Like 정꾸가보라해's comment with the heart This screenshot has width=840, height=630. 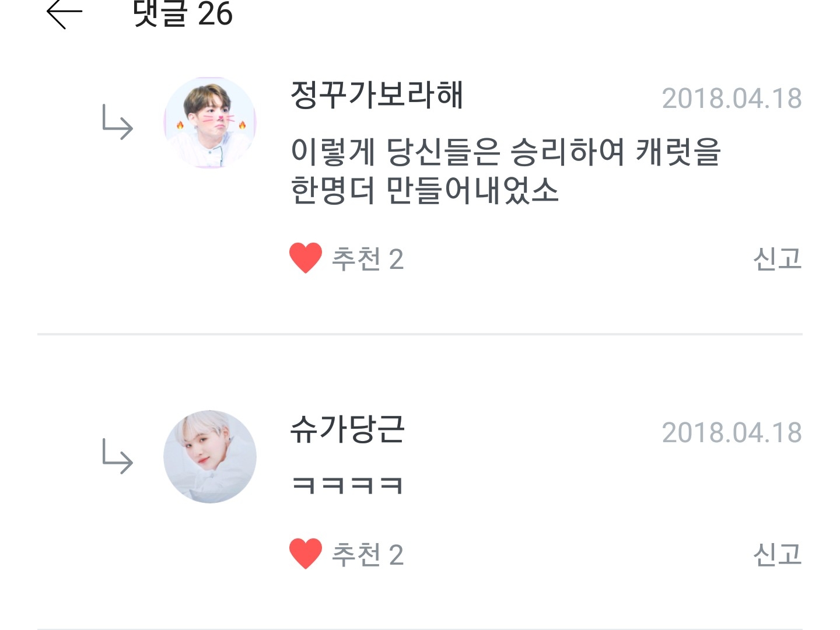pos(306,258)
